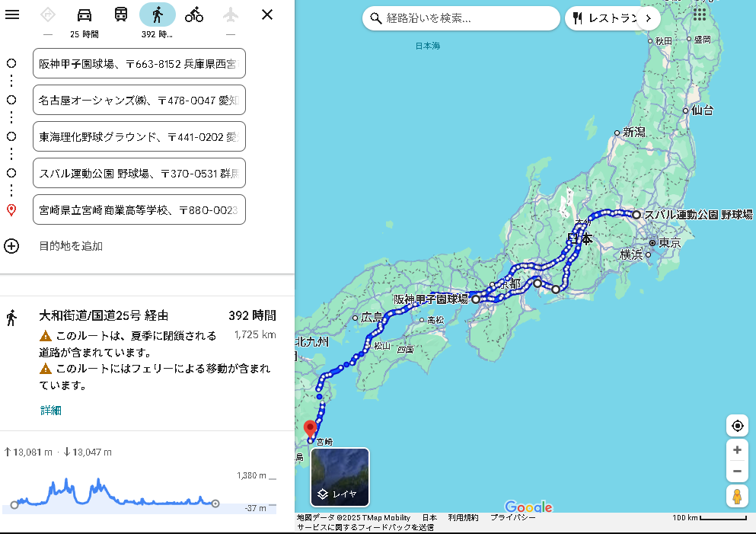The width and height of the screenshot is (756, 534).
Task: Select walking mode, 392 hours
Action: pos(157,21)
